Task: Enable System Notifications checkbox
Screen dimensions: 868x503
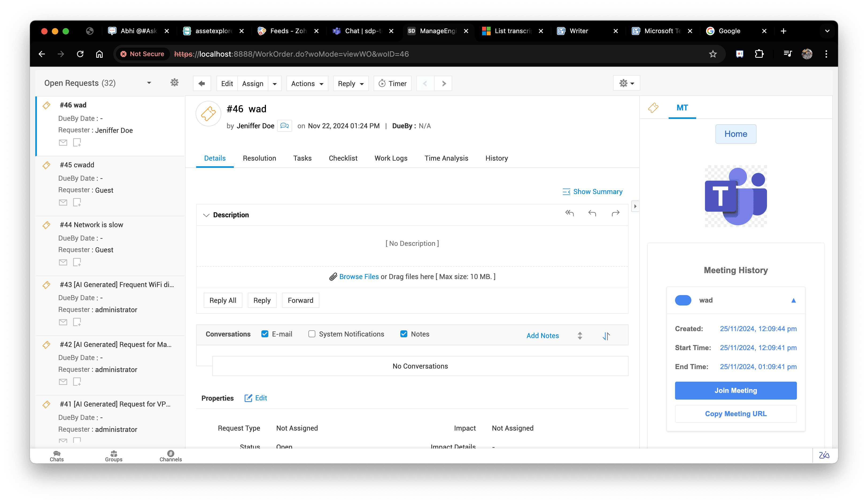Action: (312, 334)
